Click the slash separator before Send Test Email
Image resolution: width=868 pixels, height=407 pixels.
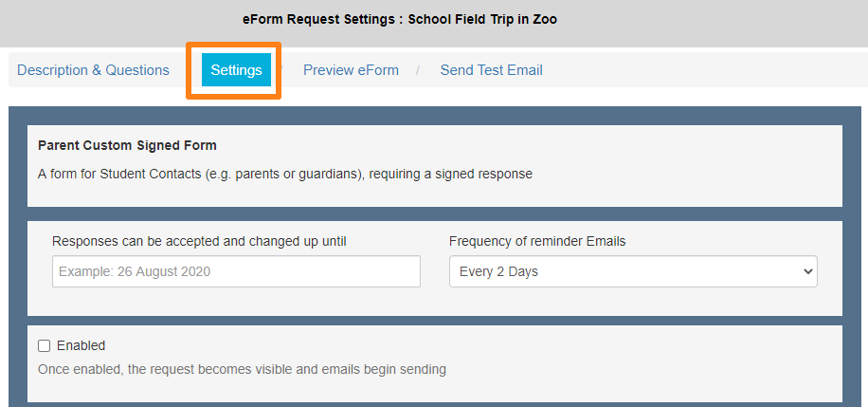click(418, 70)
